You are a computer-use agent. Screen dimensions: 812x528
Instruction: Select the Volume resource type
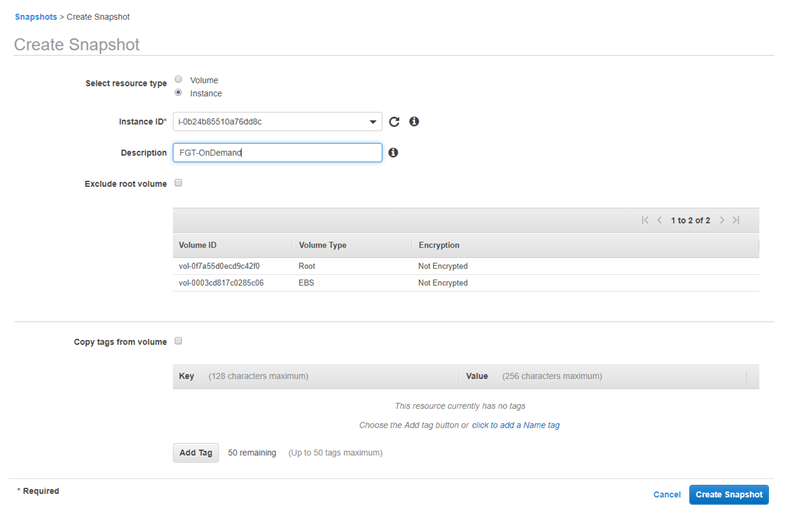[178, 80]
